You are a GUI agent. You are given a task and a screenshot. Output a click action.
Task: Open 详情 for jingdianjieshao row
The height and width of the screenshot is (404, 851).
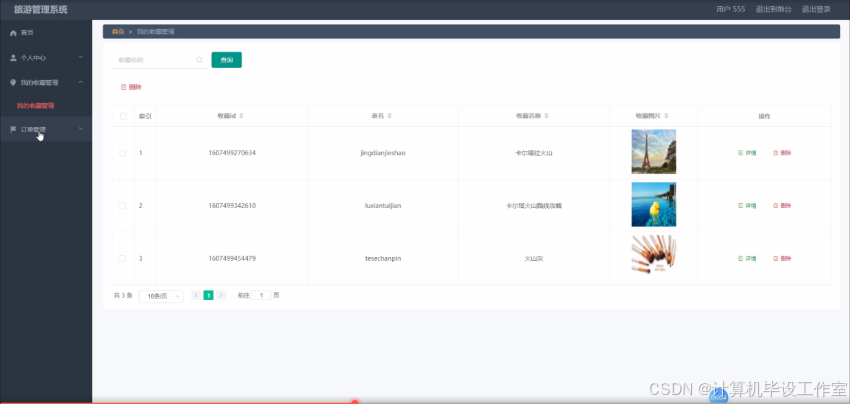coord(747,153)
